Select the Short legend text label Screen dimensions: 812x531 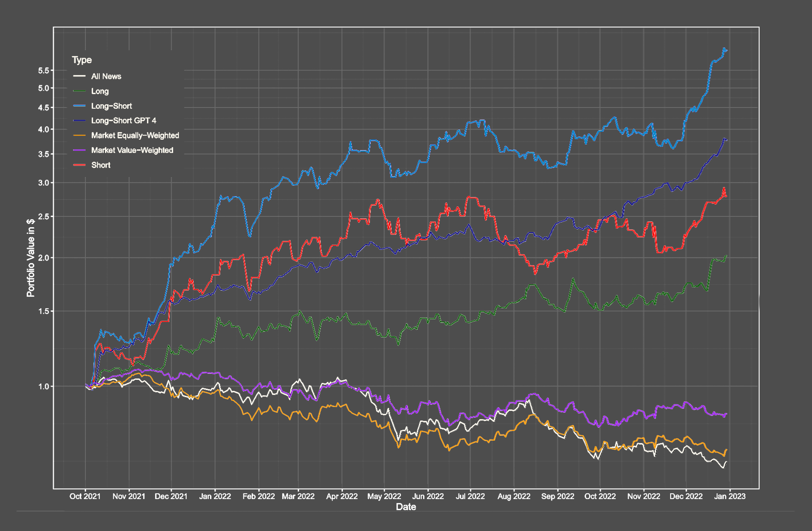(x=101, y=165)
